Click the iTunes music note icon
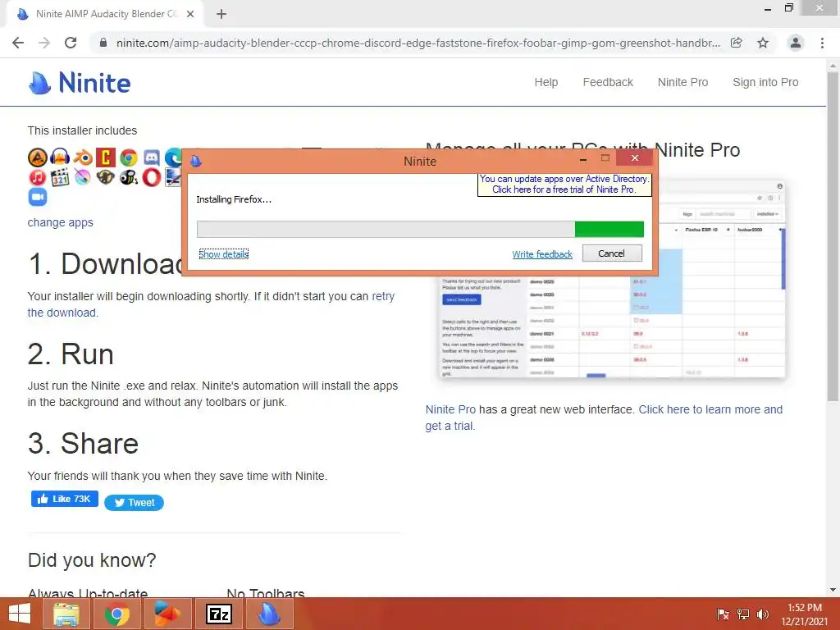 coord(38,177)
